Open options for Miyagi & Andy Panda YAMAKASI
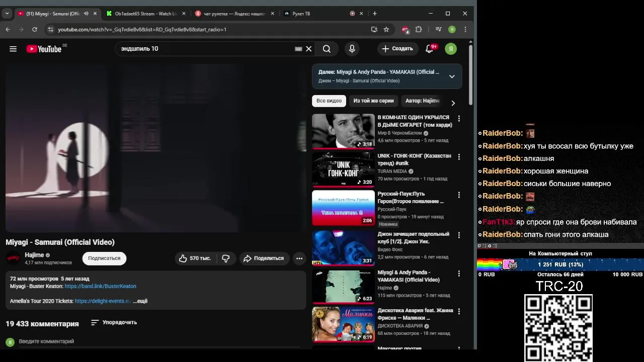 point(459,273)
